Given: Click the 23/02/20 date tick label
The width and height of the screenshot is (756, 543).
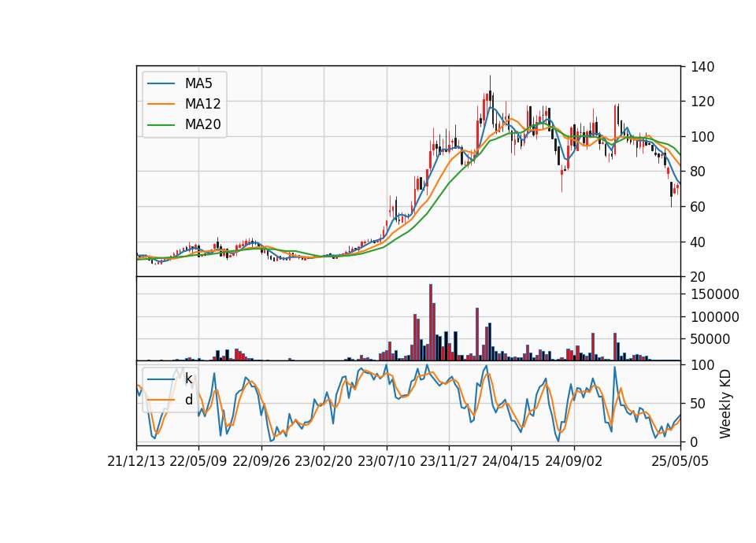Looking at the screenshot, I should 324,461.
